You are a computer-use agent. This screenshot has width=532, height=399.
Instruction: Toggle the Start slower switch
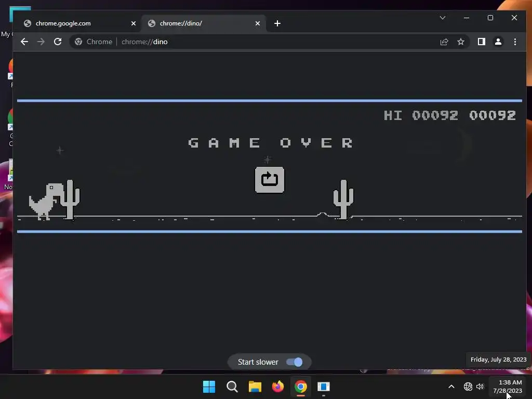[294, 362]
